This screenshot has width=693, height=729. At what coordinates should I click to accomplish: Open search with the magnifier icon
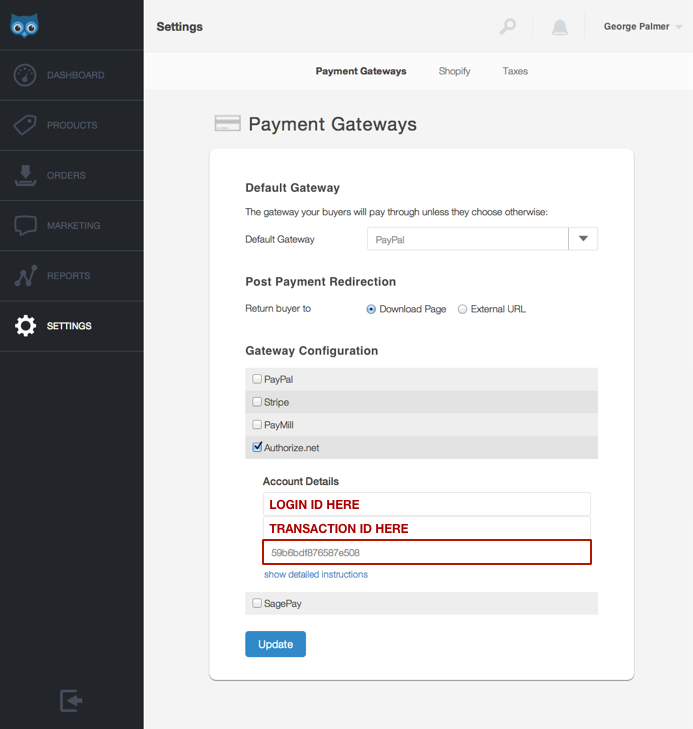point(508,27)
